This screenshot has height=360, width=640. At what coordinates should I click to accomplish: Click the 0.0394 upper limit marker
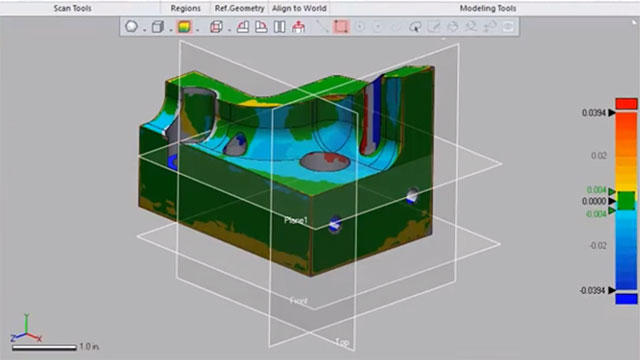pyautogui.click(x=611, y=113)
